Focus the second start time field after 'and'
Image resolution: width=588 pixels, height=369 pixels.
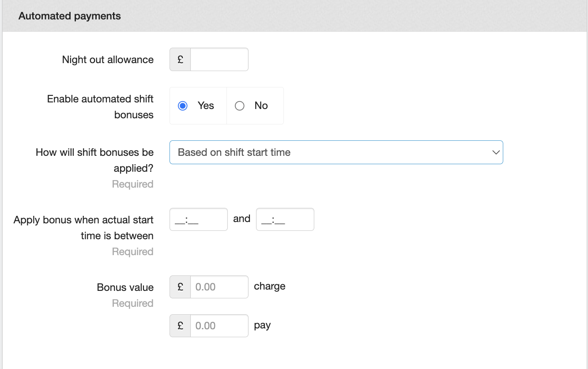point(285,219)
